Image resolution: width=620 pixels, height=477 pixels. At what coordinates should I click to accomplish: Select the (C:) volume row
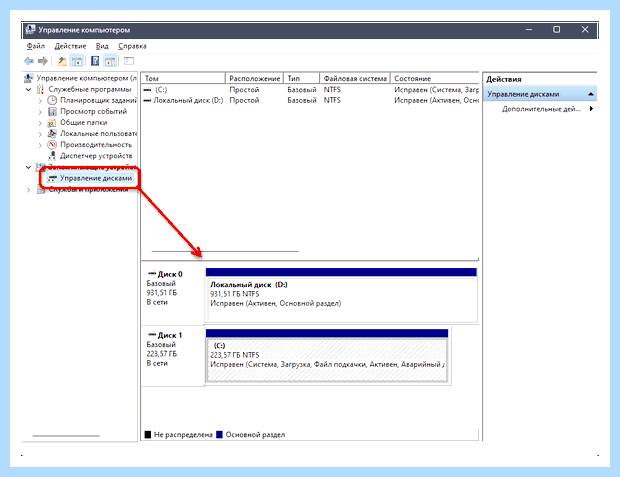pyautogui.click(x=310, y=90)
